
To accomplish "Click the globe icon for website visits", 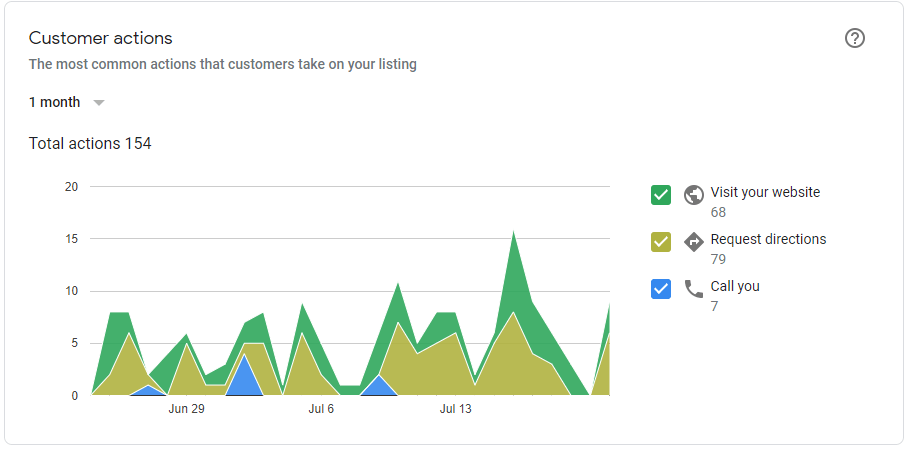I will [x=694, y=195].
